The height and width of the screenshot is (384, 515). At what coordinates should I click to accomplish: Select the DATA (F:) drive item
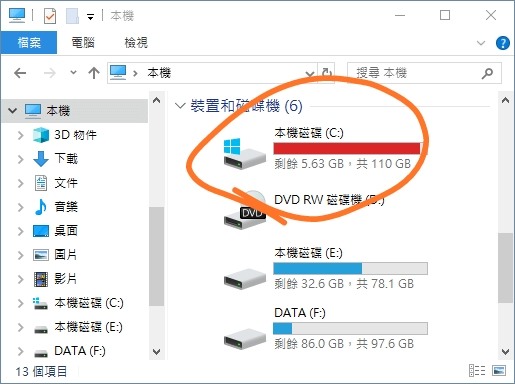[326, 328]
